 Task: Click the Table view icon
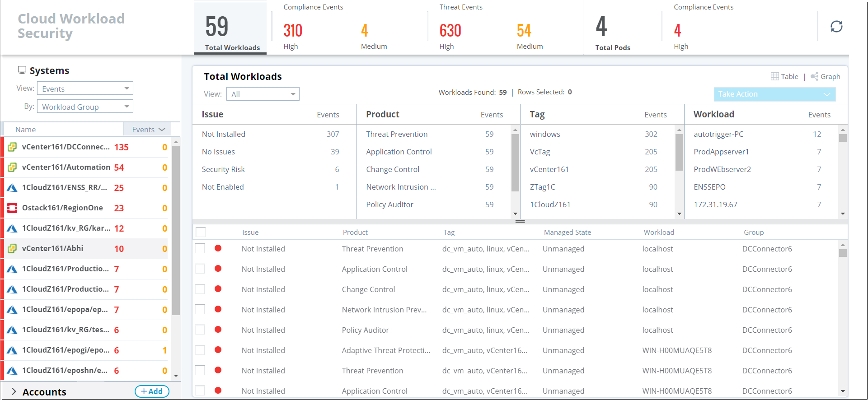tap(774, 76)
